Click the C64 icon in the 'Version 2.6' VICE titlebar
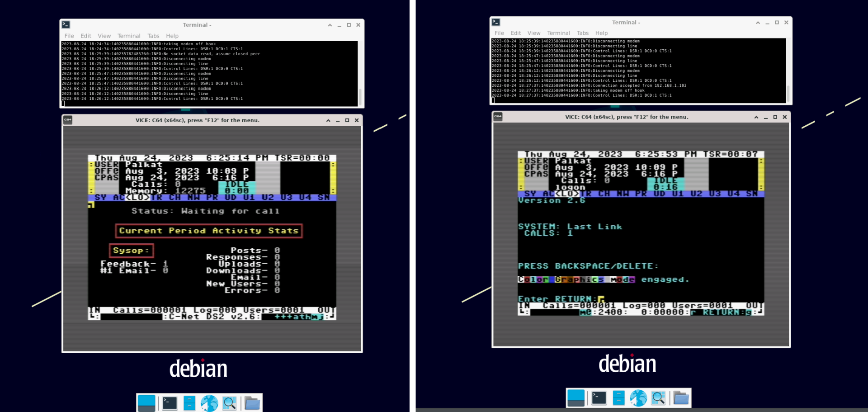The width and height of the screenshot is (868, 412). 498,117
